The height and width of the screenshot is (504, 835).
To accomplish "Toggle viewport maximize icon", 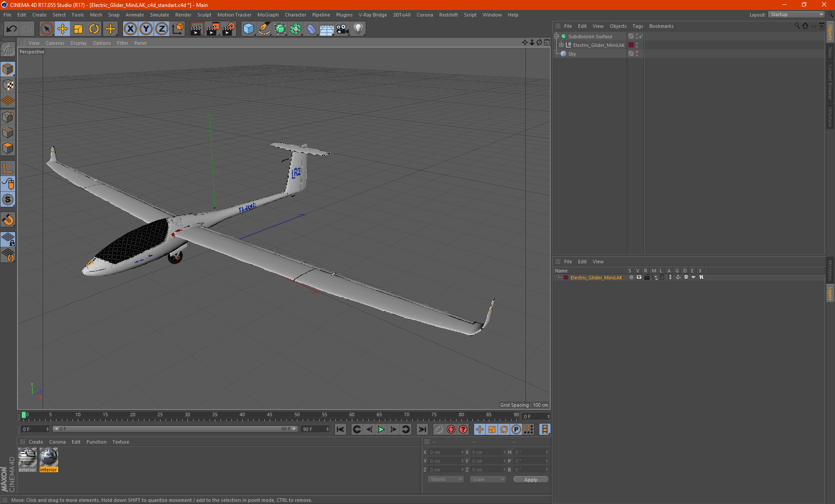I will [547, 43].
